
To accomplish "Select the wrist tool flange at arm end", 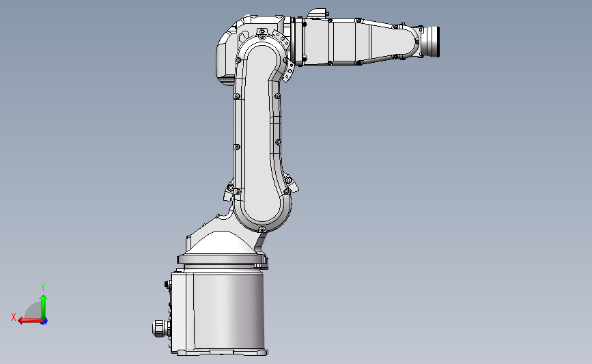I will [x=431, y=42].
